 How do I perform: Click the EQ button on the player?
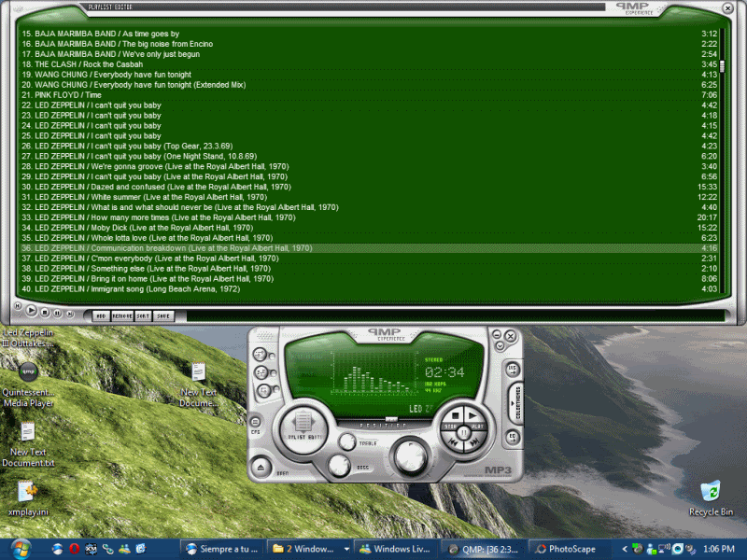pyautogui.click(x=512, y=437)
